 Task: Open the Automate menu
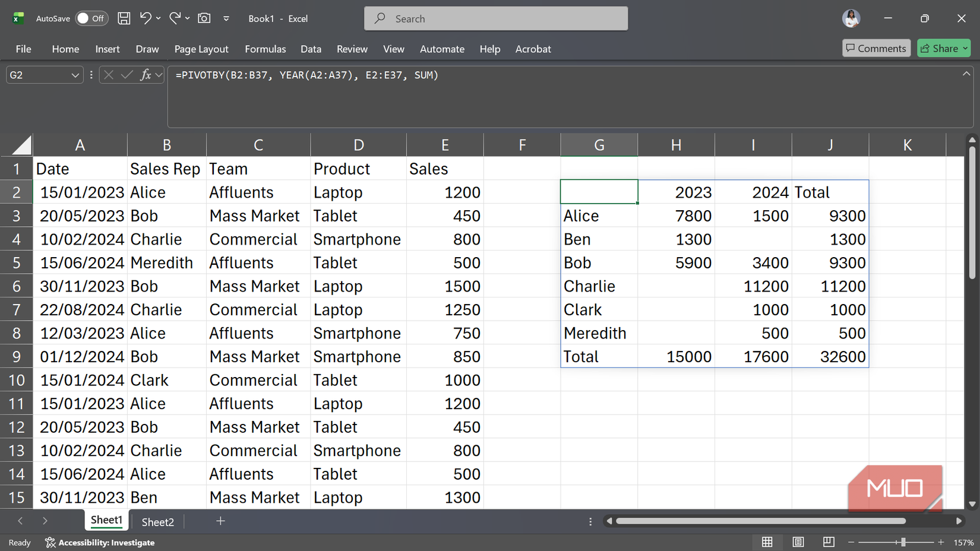click(x=442, y=49)
